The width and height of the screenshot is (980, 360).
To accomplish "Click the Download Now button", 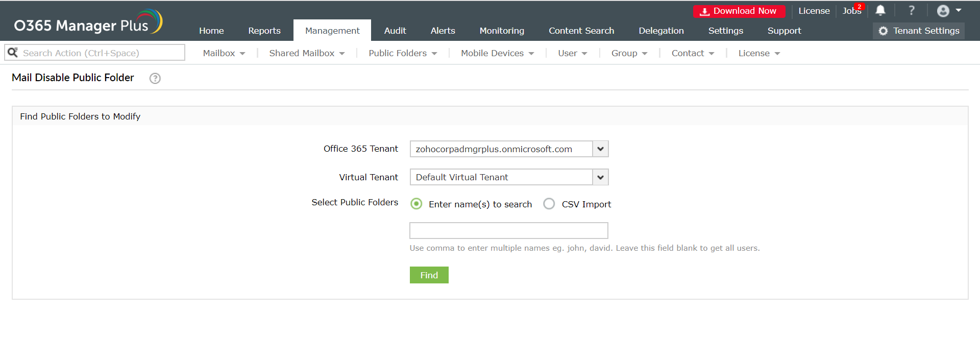I will 739,11.
